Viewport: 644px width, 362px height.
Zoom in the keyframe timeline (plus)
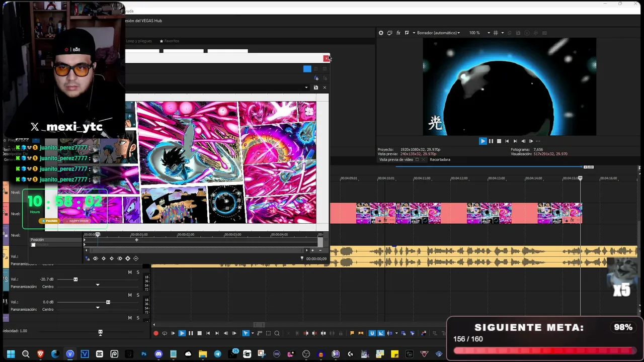[x=312, y=250]
